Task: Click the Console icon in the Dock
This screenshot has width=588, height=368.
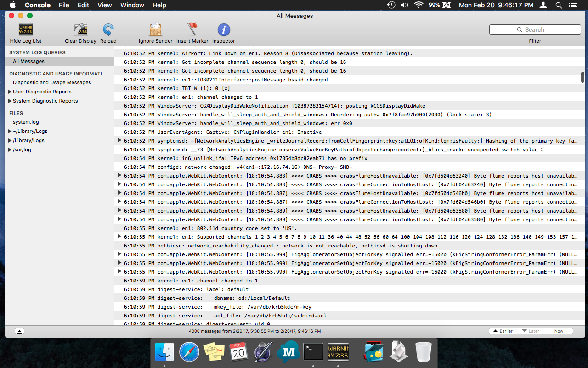Action: (x=338, y=352)
